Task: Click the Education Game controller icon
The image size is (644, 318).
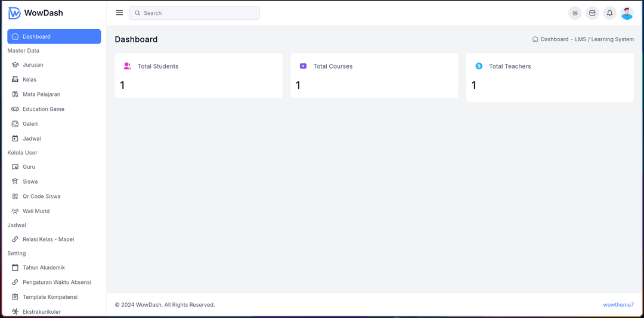Action: pyautogui.click(x=15, y=109)
